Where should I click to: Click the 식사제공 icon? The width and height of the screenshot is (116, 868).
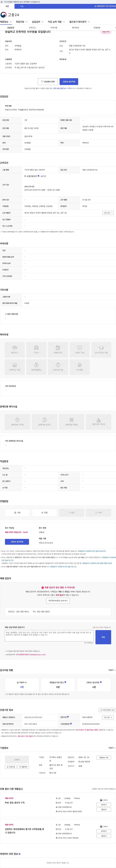(x=80, y=367)
